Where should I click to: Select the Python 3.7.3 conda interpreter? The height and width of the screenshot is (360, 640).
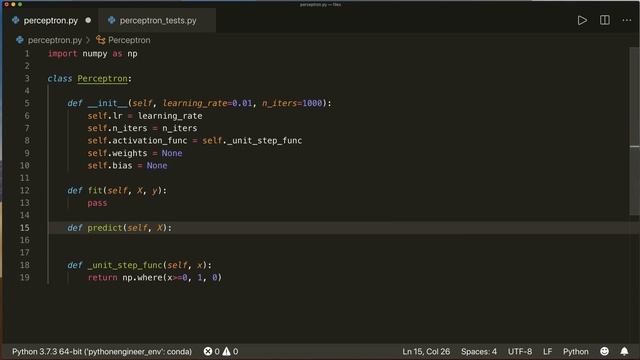point(102,351)
